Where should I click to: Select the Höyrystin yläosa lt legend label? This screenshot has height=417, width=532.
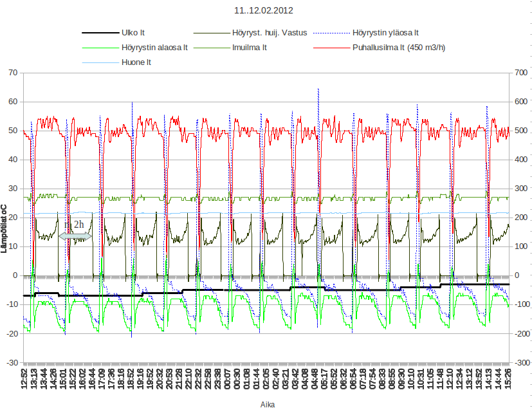385,32
